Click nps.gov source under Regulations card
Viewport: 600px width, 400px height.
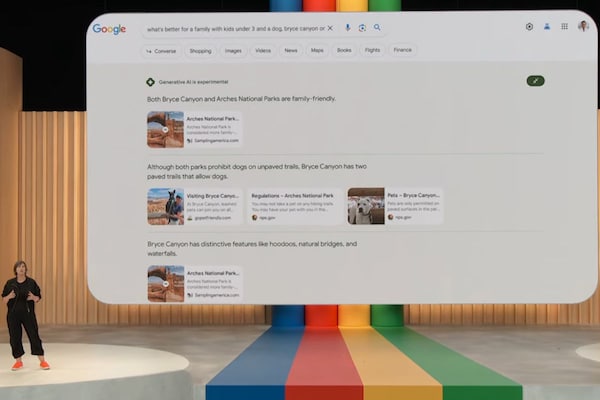pos(267,218)
